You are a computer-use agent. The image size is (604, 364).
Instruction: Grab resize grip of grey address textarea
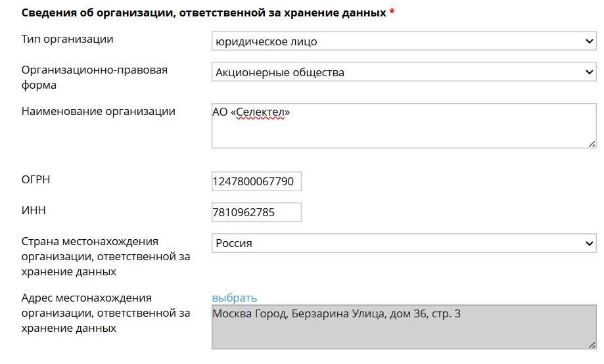pos(592,346)
